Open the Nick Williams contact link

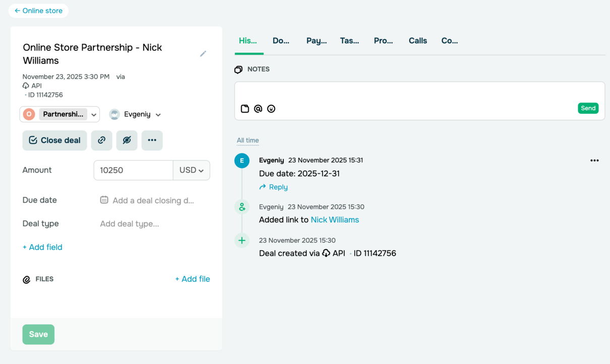pyautogui.click(x=335, y=220)
